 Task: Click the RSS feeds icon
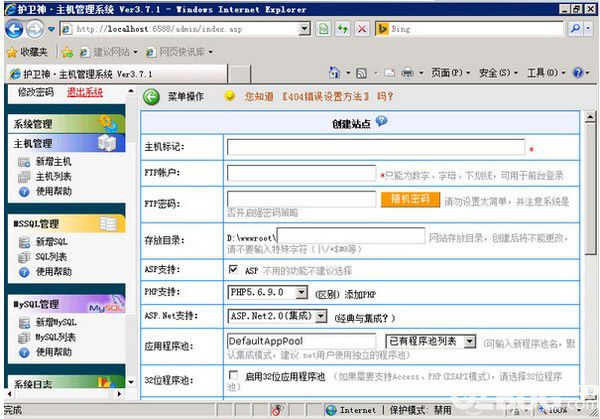point(361,73)
